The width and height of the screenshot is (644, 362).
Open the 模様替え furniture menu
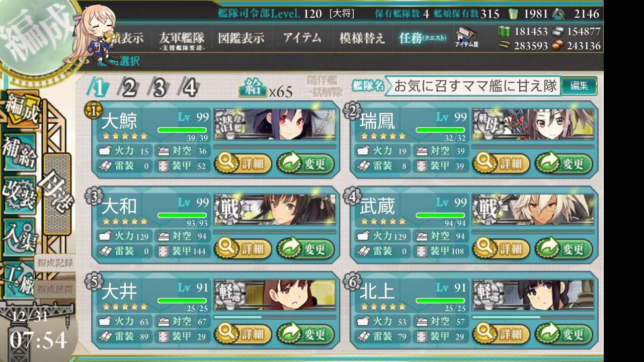point(362,38)
